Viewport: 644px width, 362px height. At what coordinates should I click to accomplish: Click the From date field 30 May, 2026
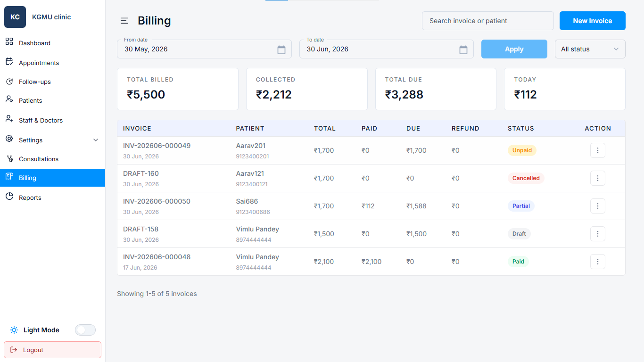(204, 49)
